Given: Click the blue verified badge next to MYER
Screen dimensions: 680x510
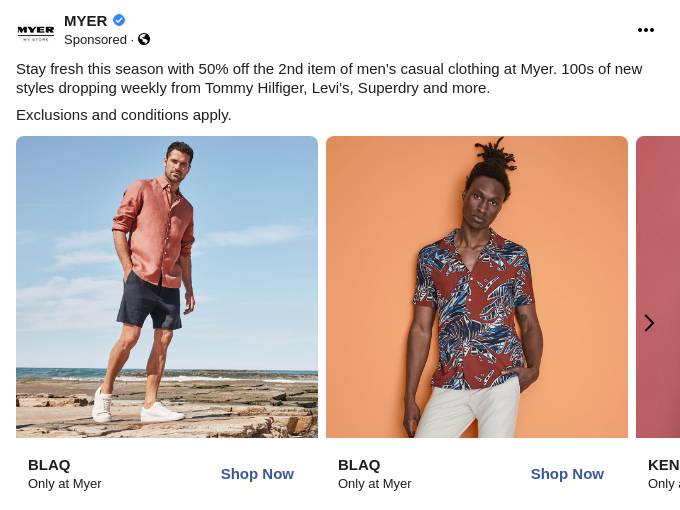Looking at the screenshot, I should 119,20.
